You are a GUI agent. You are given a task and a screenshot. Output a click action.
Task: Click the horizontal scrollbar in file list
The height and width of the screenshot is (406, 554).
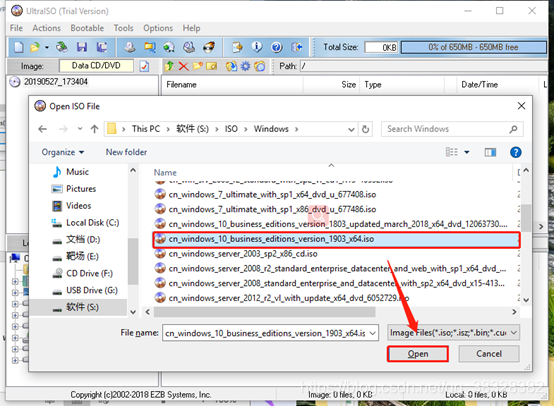(265, 312)
